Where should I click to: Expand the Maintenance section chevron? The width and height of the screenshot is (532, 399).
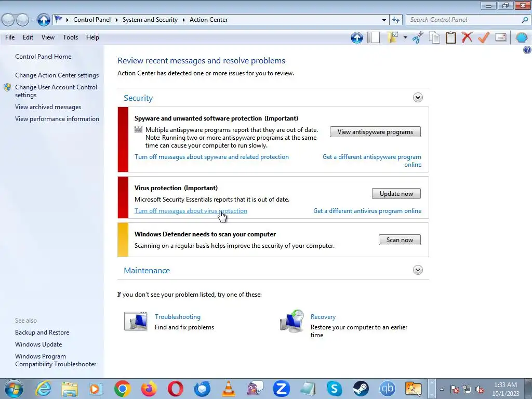(418, 270)
